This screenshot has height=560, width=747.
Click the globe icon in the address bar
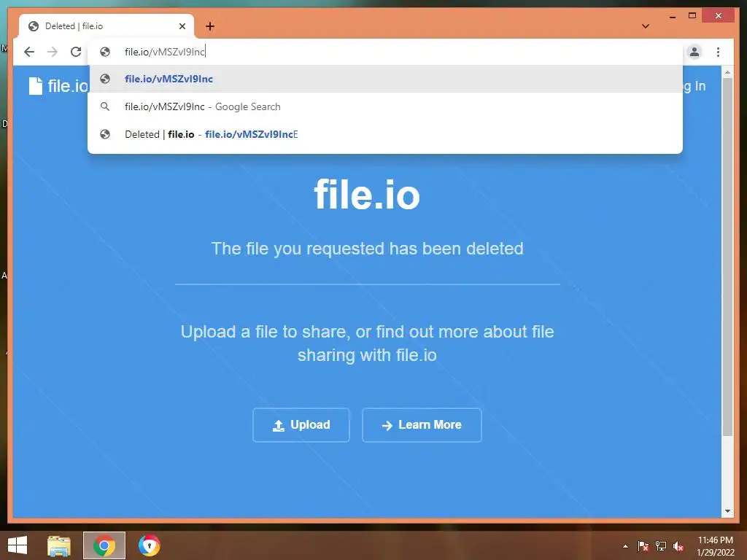pos(105,52)
